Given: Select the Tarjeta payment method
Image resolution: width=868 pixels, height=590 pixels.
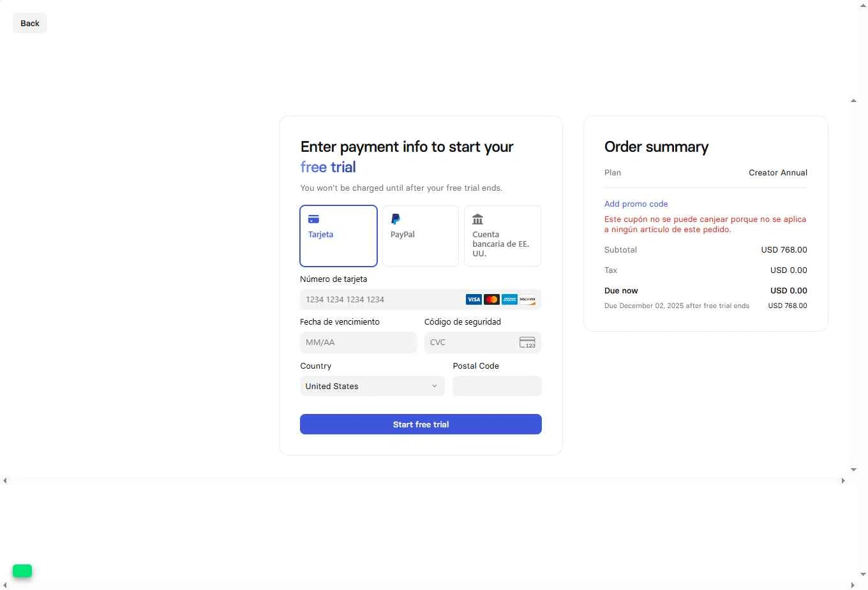Looking at the screenshot, I should click(338, 236).
